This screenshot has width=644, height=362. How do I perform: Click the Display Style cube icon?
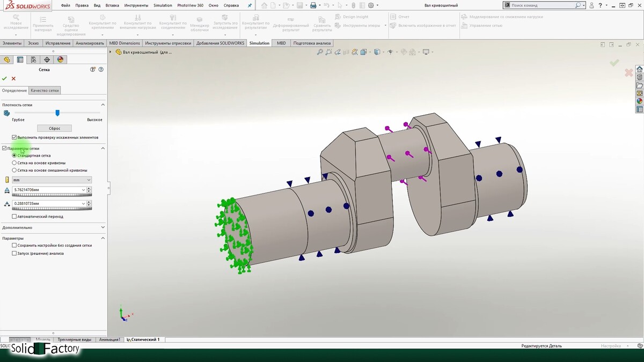(x=377, y=52)
